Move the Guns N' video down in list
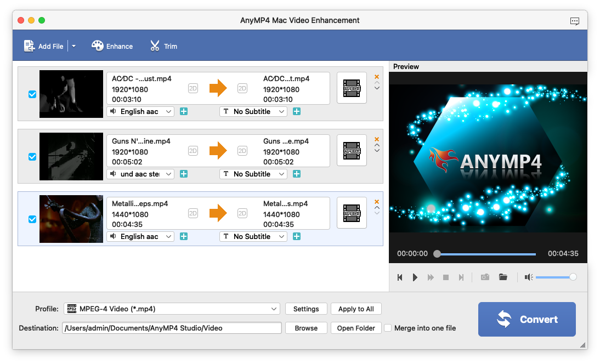 tap(377, 151)
